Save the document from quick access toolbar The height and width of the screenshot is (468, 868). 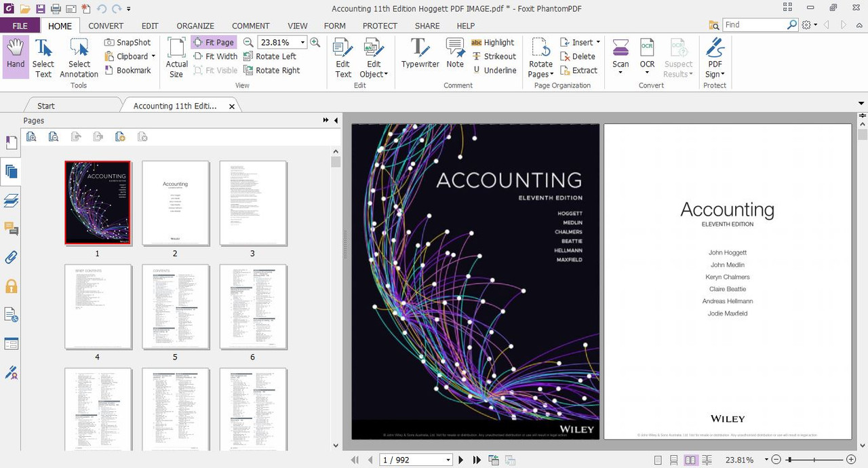click(x=41, y=9)
